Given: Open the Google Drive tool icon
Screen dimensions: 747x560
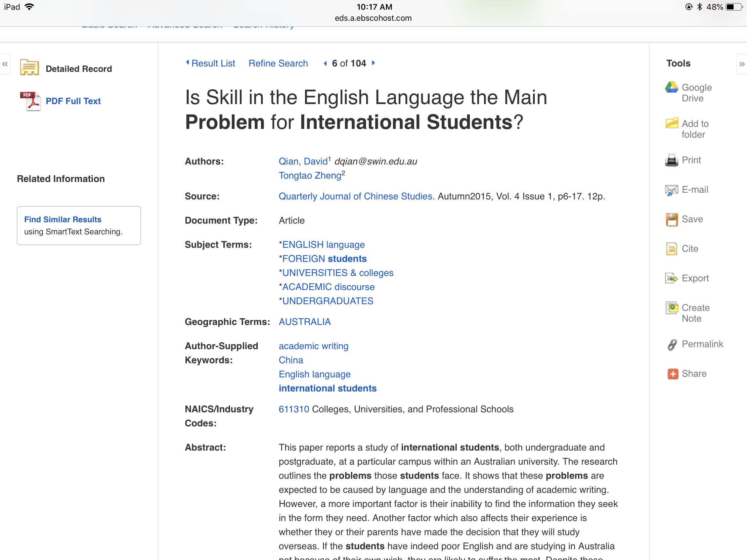Looking at the screenshot, I should [671, 87].
